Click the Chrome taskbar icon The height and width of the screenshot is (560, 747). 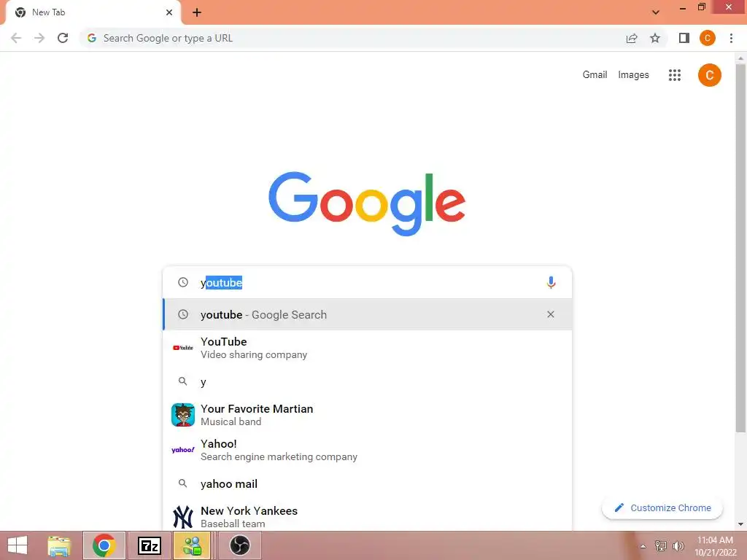pyautogui.click(x=104, y=545)
